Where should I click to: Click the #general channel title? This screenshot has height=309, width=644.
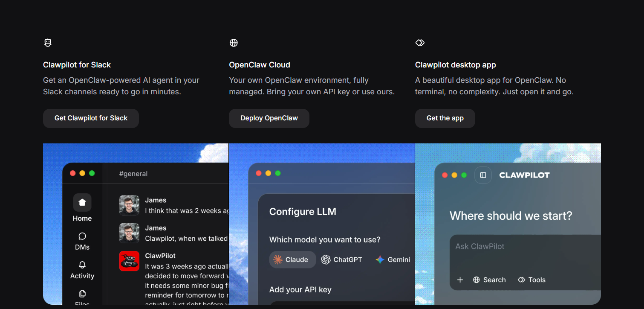[133, 174]
